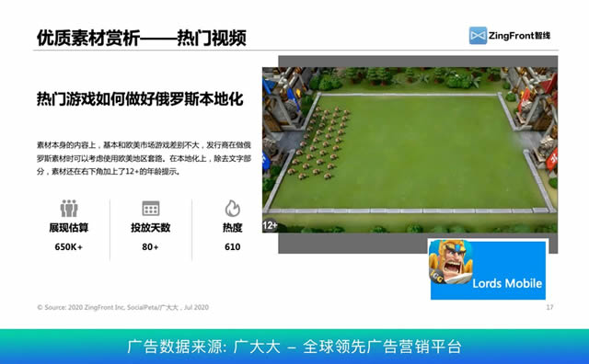Click the people icon above 展现估算
Viewport: 589px width, 364px height.
pyautogui.click(x=69, y=209)
